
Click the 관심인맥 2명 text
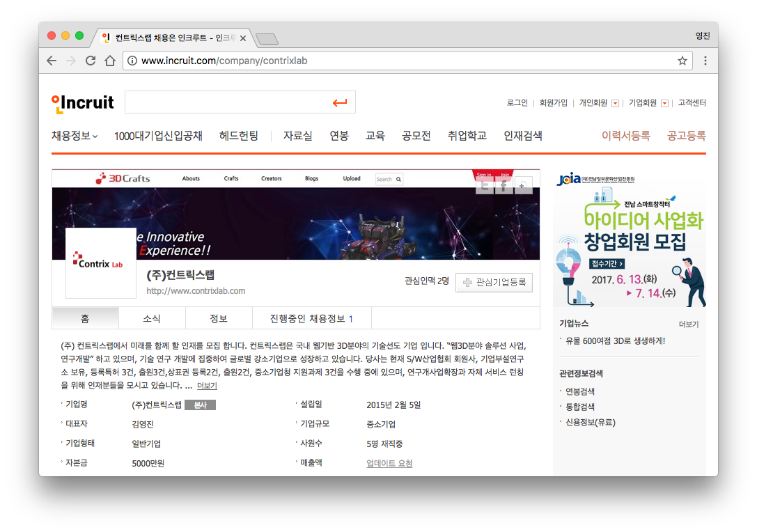427,281
